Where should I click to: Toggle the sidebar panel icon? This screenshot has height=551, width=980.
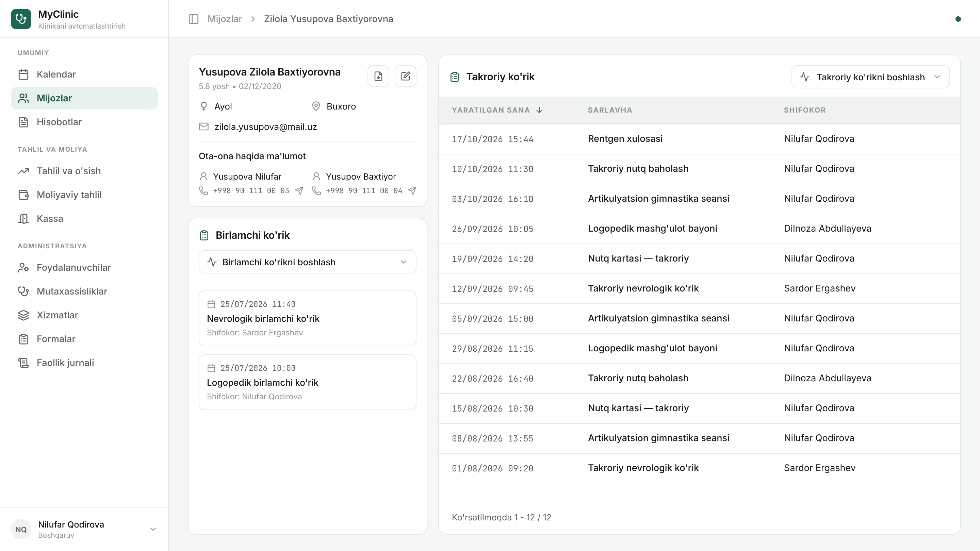pos(193,19)
